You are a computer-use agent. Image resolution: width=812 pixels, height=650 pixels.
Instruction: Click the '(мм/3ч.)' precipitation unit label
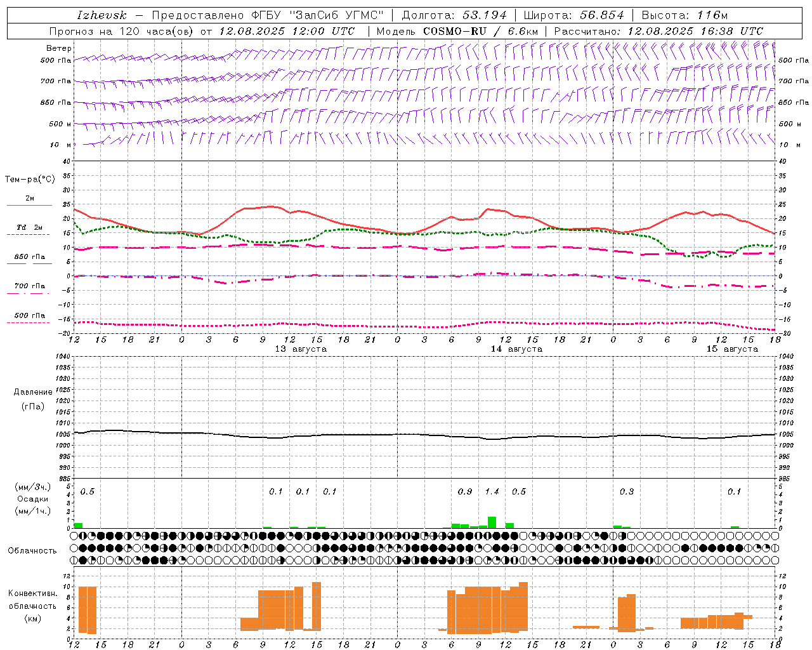[33, 487]
